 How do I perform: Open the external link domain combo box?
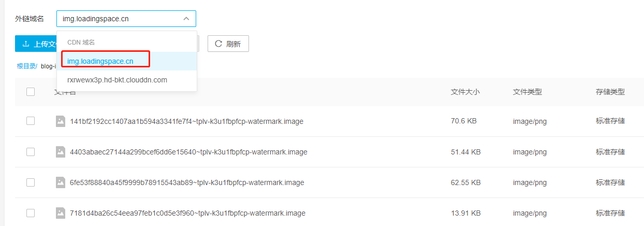click(x=126, y=19)
